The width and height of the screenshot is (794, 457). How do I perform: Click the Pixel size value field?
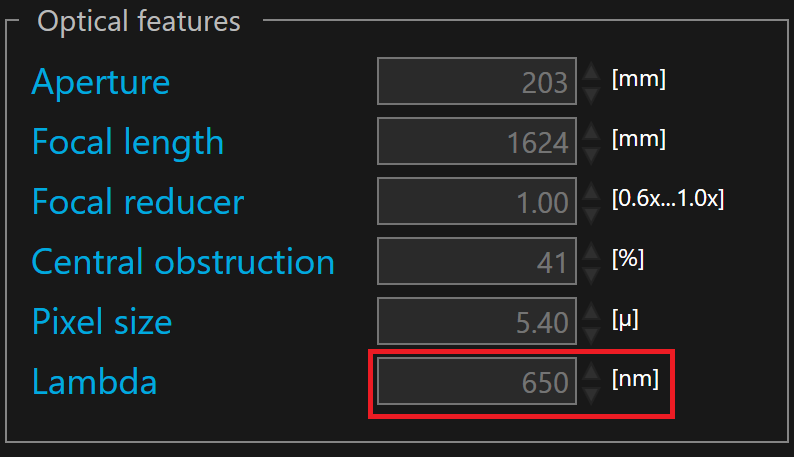477,321
